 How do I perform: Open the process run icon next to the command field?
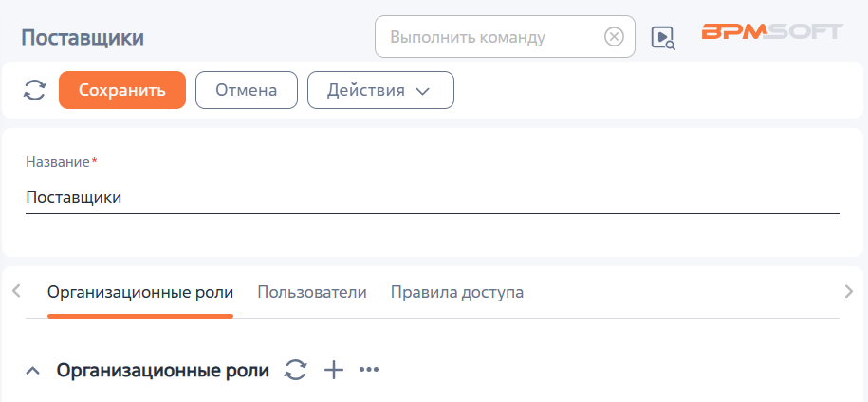663,38
